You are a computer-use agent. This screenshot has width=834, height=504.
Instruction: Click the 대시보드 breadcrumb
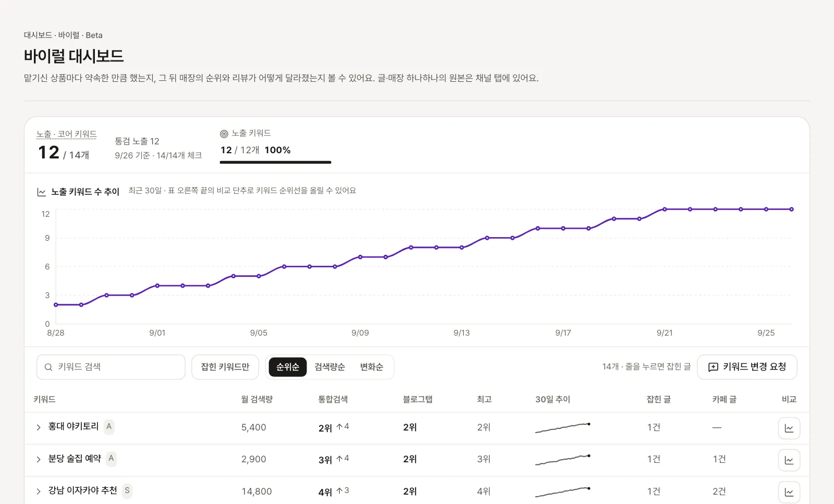coord(38,35)
